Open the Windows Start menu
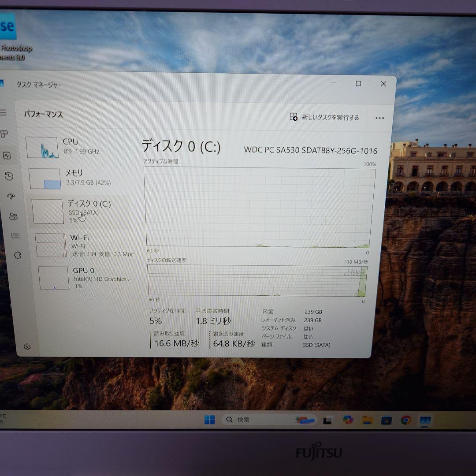 210,420
